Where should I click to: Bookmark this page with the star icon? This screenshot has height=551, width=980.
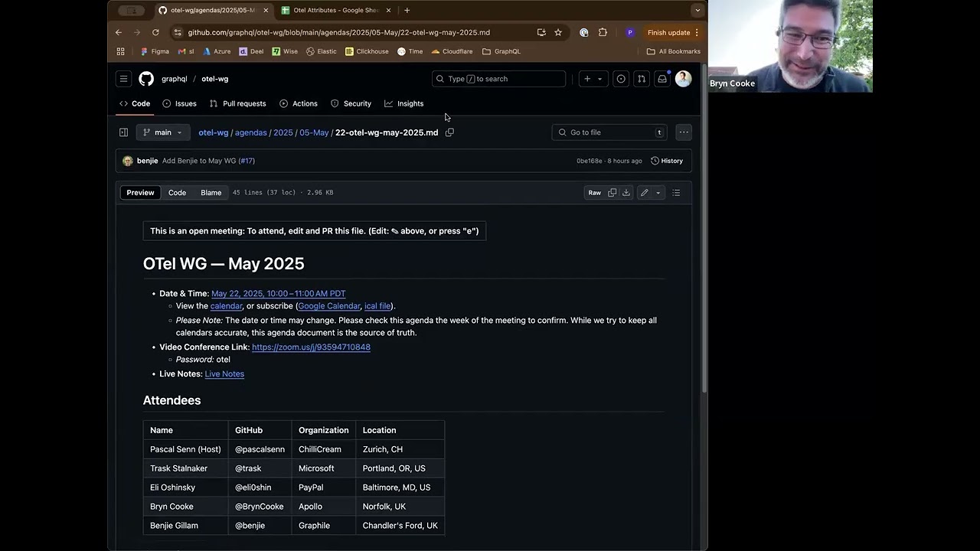pos(558,33)
